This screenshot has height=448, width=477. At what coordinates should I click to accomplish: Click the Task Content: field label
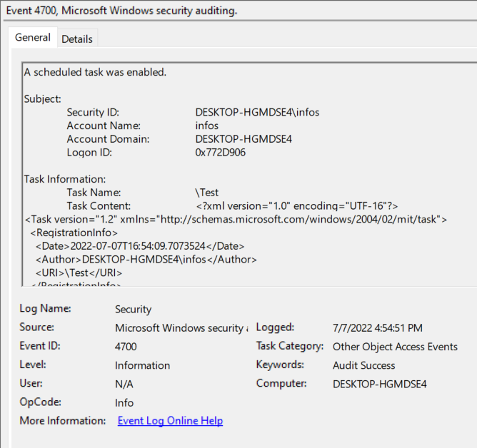99,206
